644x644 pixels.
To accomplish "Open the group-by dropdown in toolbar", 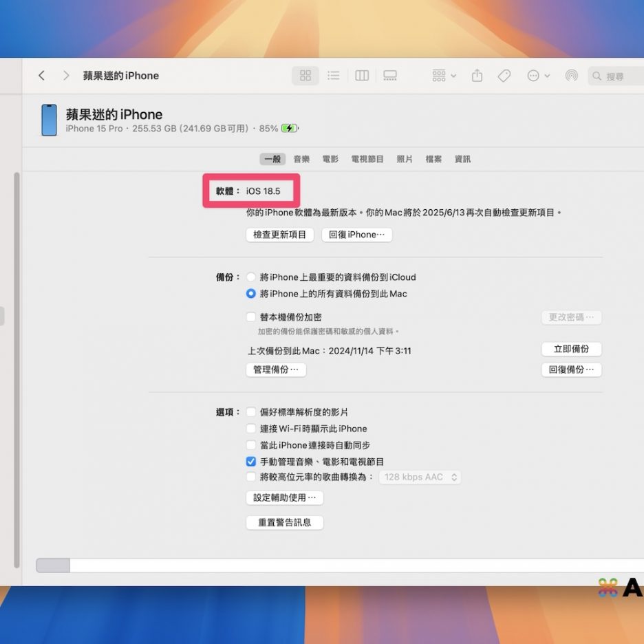I will point(444,76).
